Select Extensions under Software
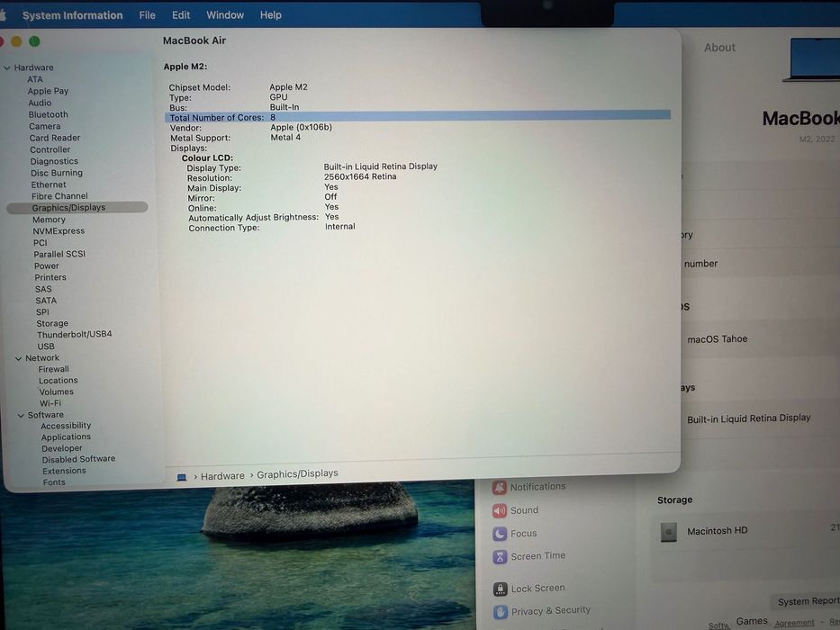This screenshot has height=630, width=840. point(64,471)
